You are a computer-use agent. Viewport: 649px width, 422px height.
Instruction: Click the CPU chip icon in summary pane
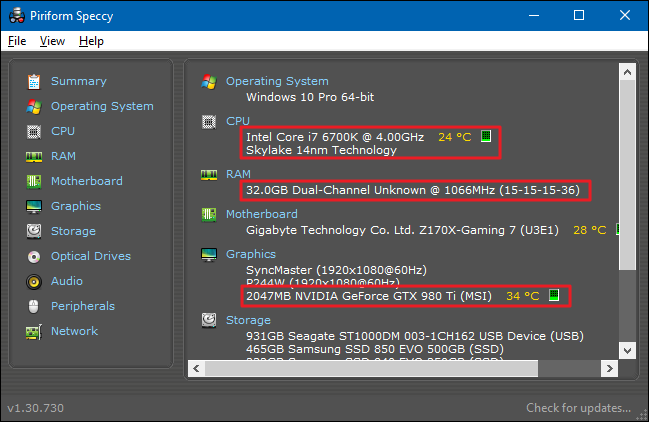209,122
